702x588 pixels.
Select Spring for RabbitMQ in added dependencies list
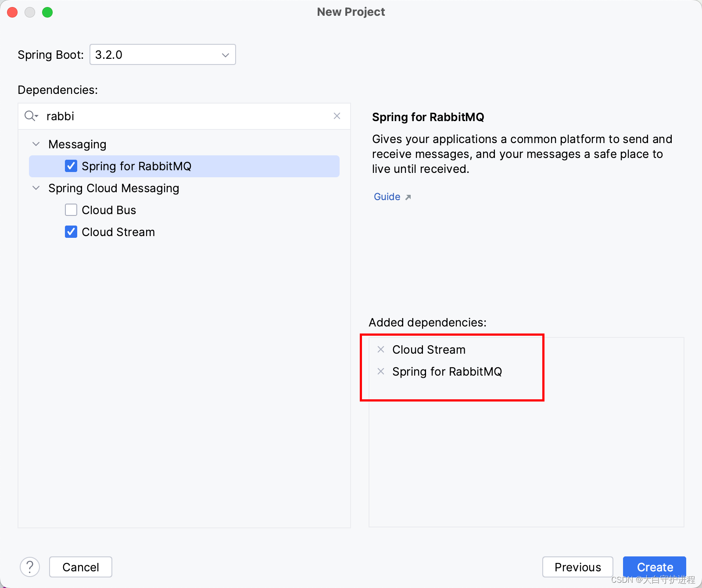tap(447, 371)
